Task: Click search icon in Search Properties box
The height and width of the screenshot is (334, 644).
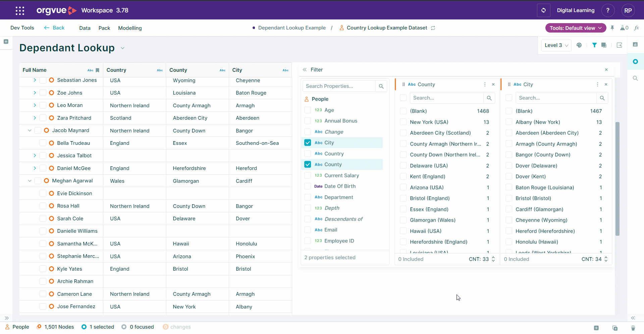Action: (381, 86)
